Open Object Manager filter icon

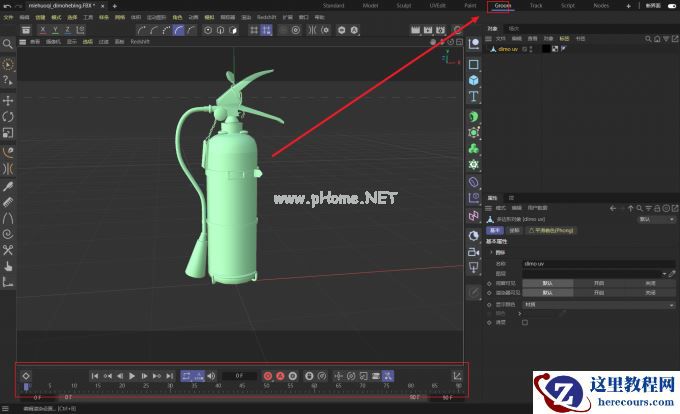pyautogui.click(x=666, y=39)
